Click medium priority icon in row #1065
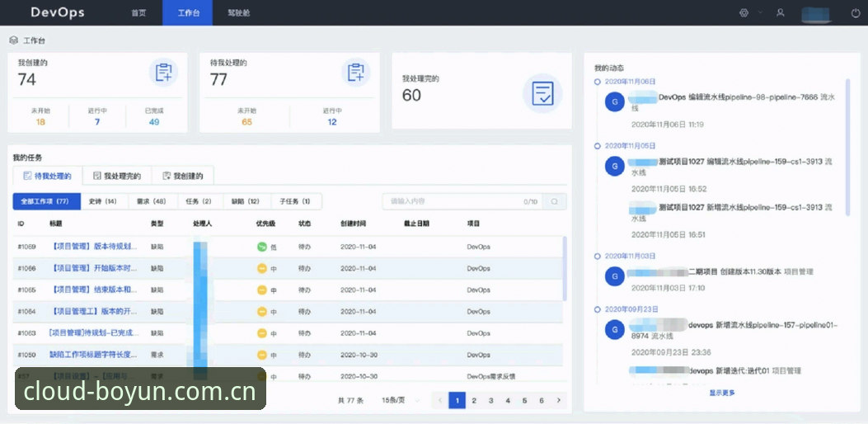The height and width of the screenshot is (424, 868). coord(262,290)
